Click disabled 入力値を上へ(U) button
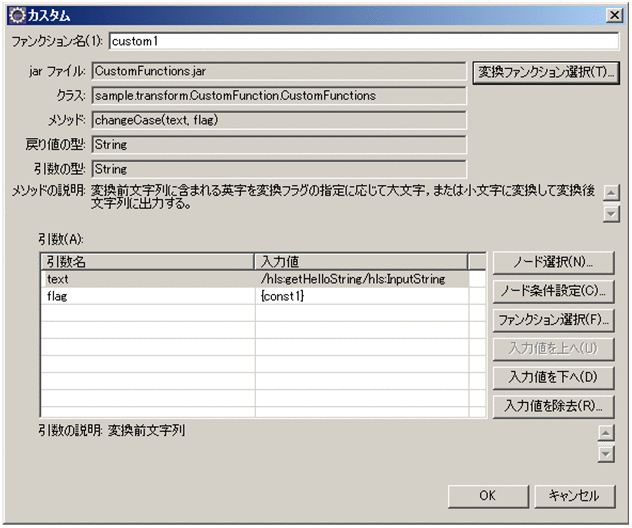This screenshot has height=528, width=632. [x=553, y=349]
